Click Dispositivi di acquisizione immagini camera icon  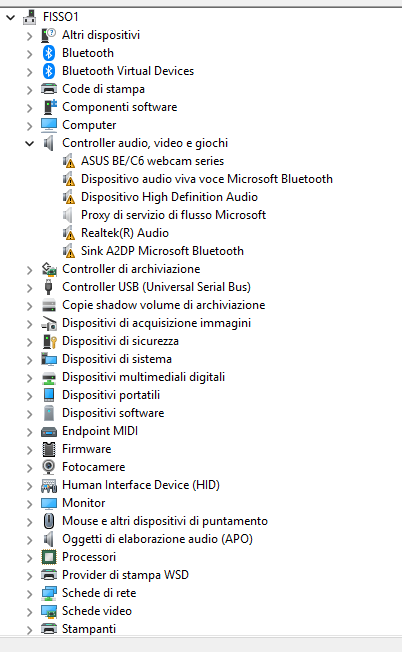point(49,323)
